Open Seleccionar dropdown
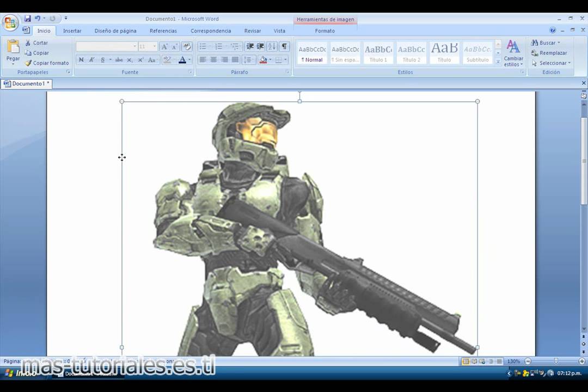This screenshot has width=588, height=392. pyautogui.click(x=551, y=63)
